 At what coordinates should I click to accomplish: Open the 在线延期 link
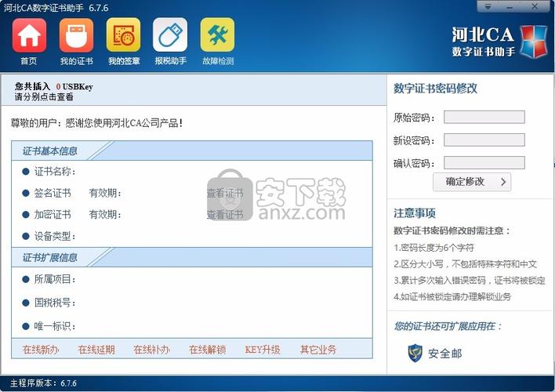[96, 350]
